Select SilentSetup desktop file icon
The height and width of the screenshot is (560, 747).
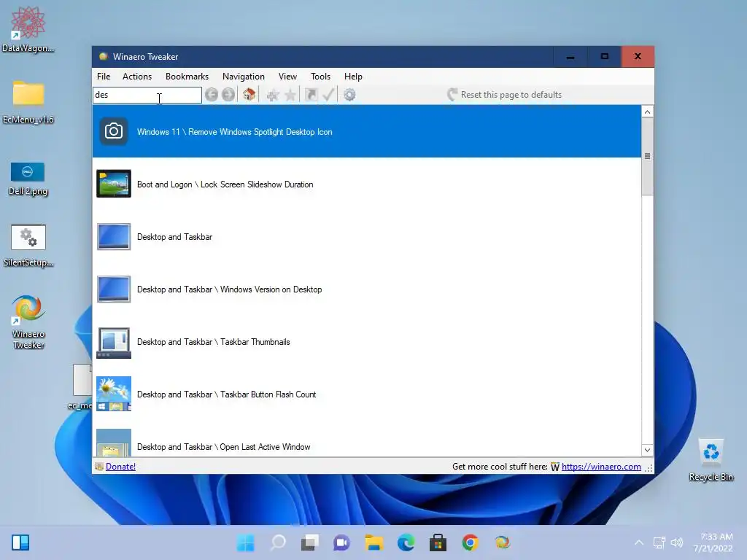tap(28, 246)
